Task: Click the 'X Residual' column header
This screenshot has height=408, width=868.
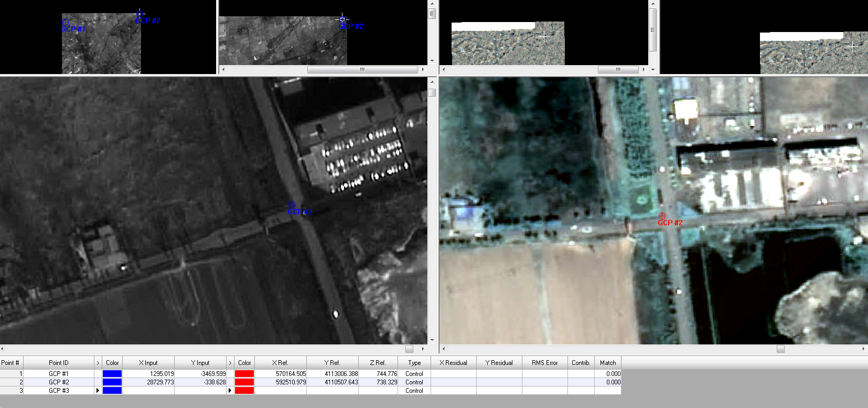Action: [454, 363]
